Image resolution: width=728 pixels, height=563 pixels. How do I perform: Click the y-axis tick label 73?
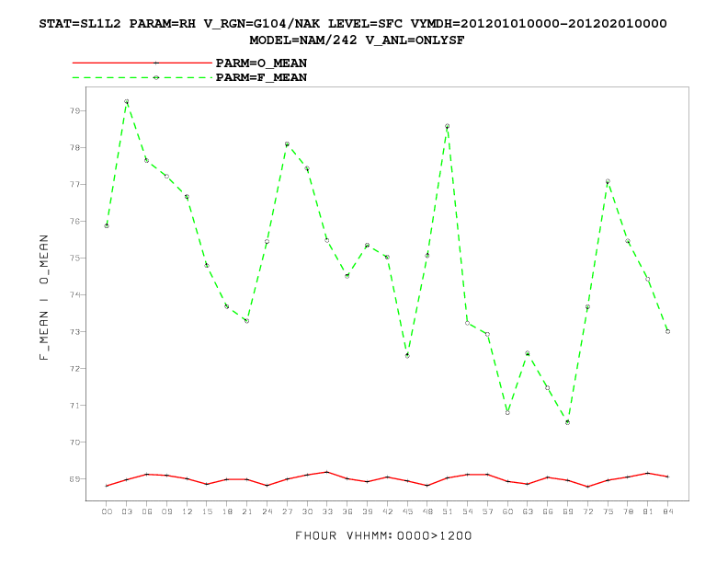coord(74,332)
